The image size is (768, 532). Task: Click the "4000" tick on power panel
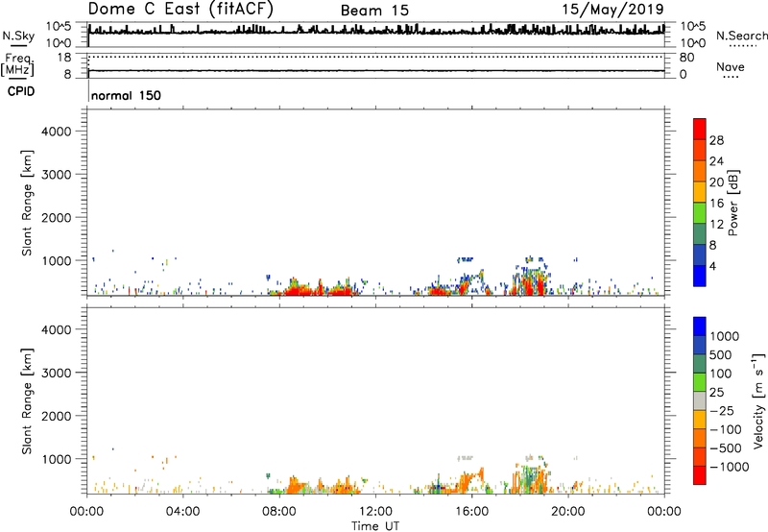coord(56,132)
